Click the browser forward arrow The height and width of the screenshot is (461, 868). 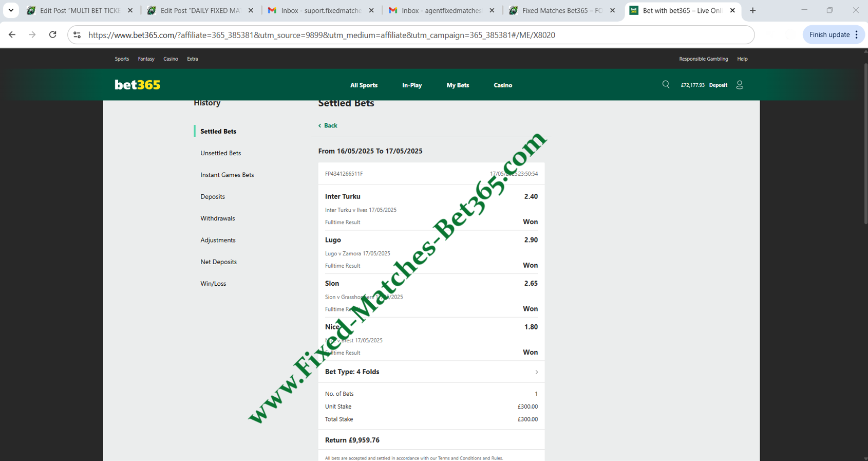[32, 35]
